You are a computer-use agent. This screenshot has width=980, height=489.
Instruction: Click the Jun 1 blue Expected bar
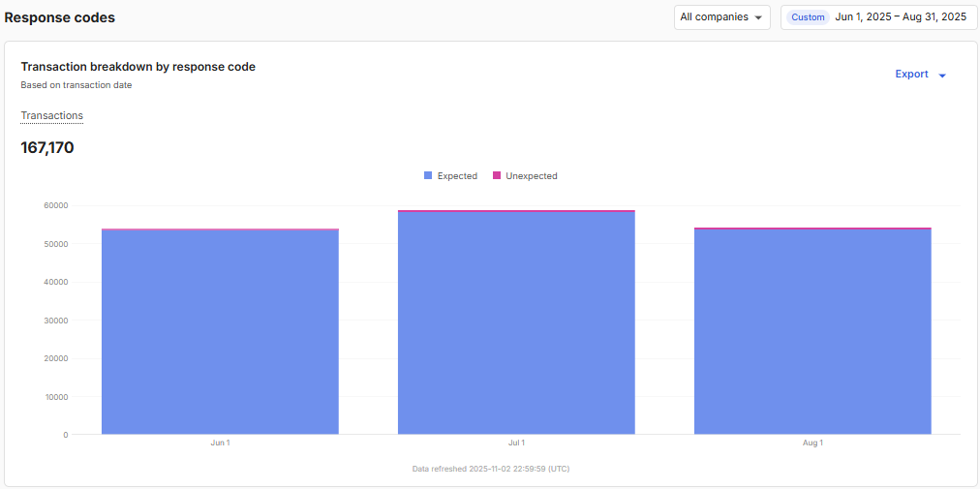point(220,332)
